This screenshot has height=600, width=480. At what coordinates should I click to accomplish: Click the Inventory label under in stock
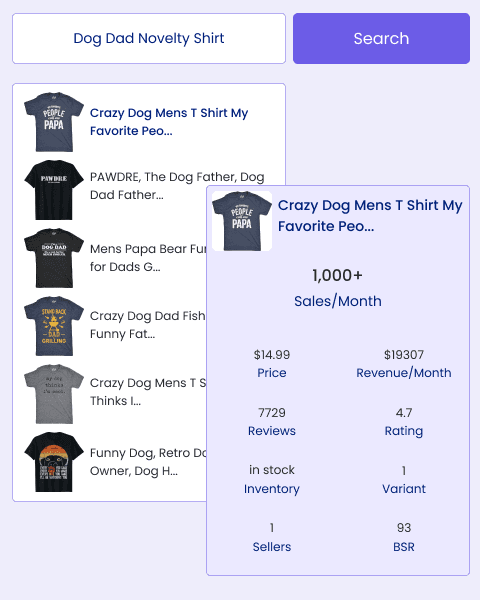272,489
